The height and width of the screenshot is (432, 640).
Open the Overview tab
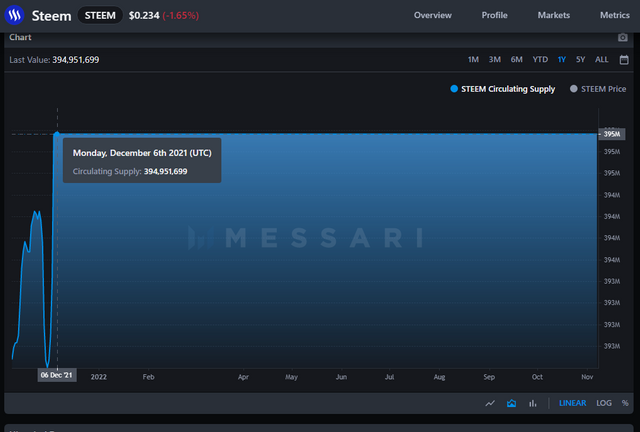[433, 16]
